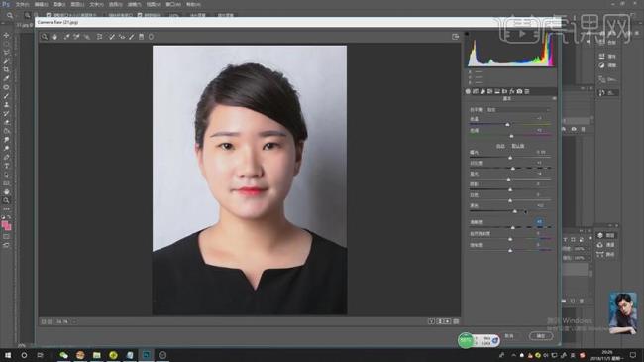Viewport: 644px width, 362px height.
Task: Click the Temperature slider handle
Action: point(507,124)
